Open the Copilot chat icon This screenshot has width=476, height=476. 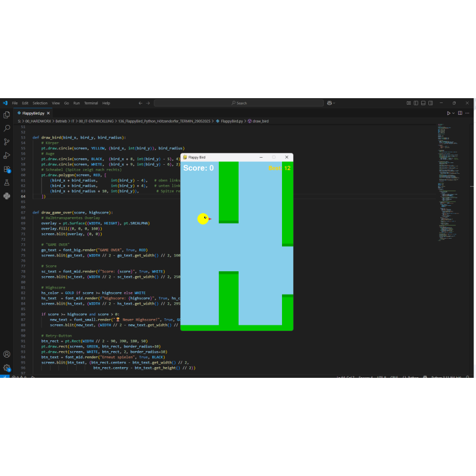point(330,103)
